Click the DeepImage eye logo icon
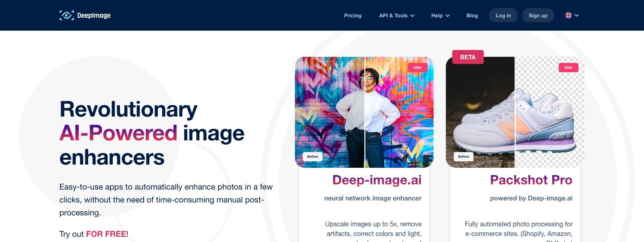Image resolution: width=644 pixels, height=242 pixels. pos(66,15)
